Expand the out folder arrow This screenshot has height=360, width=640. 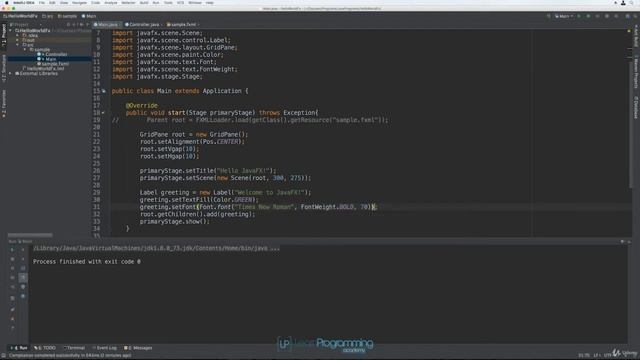pyautogui.click(x=18, y=40)
